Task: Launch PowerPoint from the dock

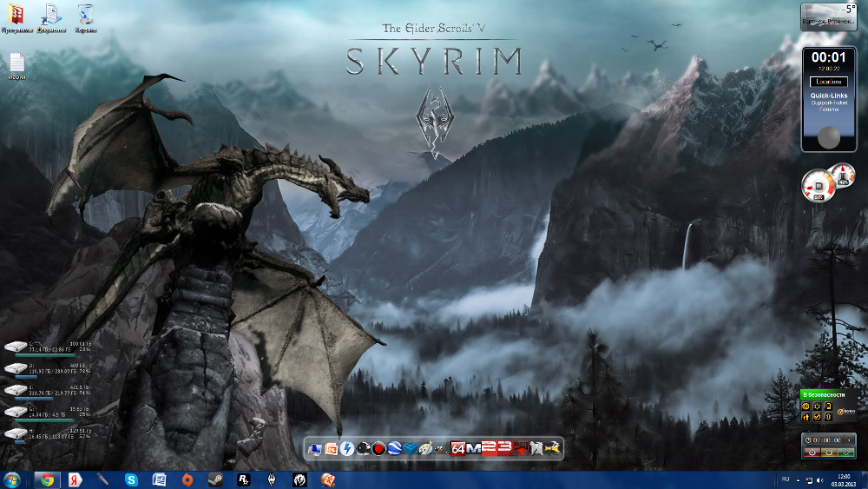Action: [x=331, y=448]
